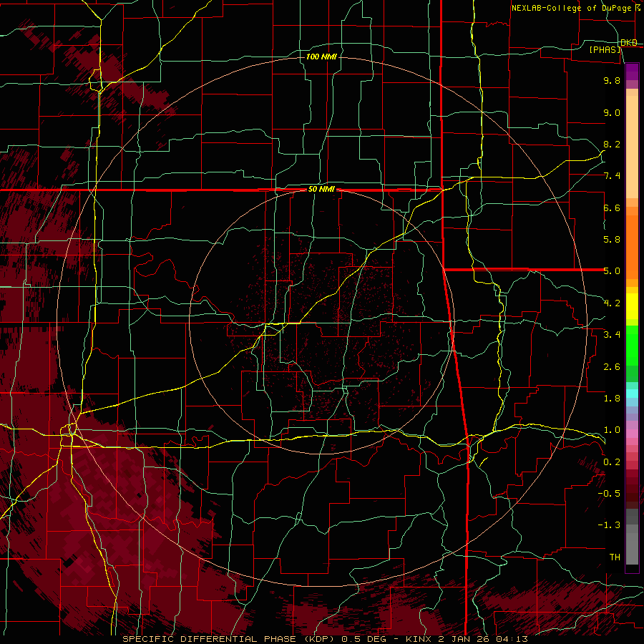Click the yellow swatch on the legend

coord(632,306)
